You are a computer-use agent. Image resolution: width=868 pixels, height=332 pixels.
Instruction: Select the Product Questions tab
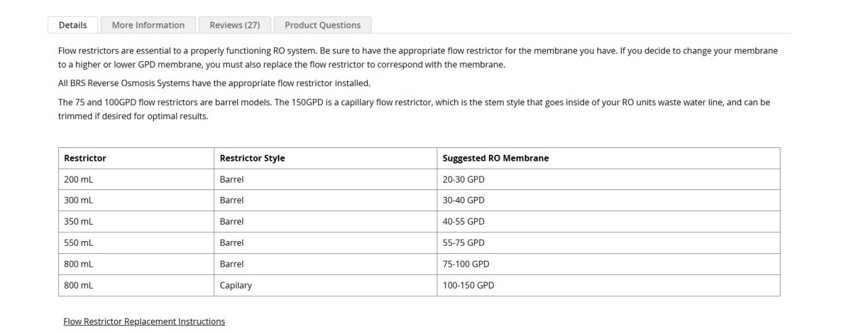click(x=323, y=25)
